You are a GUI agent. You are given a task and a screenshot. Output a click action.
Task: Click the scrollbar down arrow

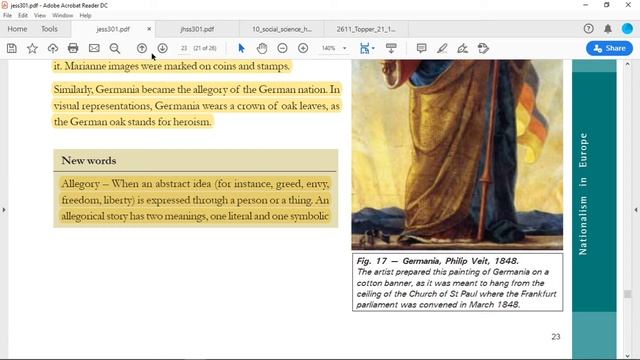(627, 356)
